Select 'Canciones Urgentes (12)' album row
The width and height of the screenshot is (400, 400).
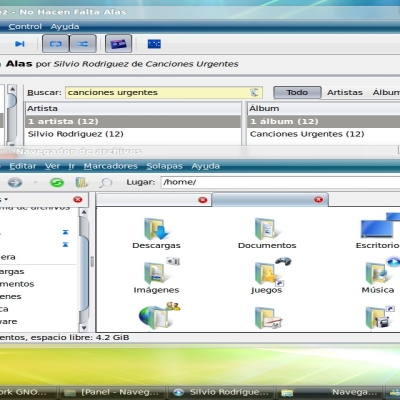(323, 134)
